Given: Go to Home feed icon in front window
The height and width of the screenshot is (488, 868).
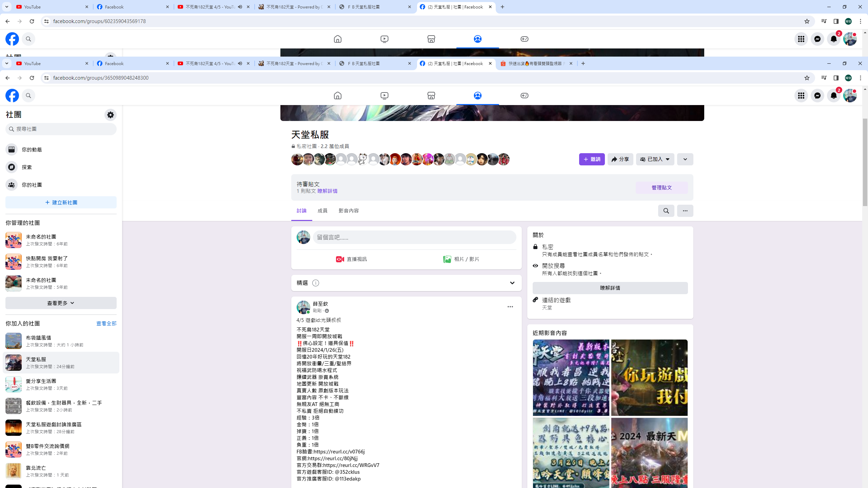Looking at the screenshot, I should tap(338, 96).
